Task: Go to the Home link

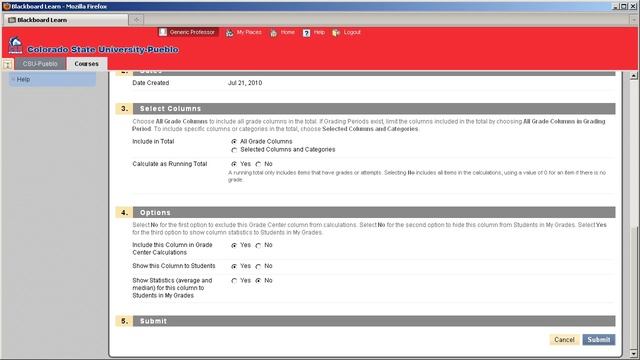Action: coord(287,32)
